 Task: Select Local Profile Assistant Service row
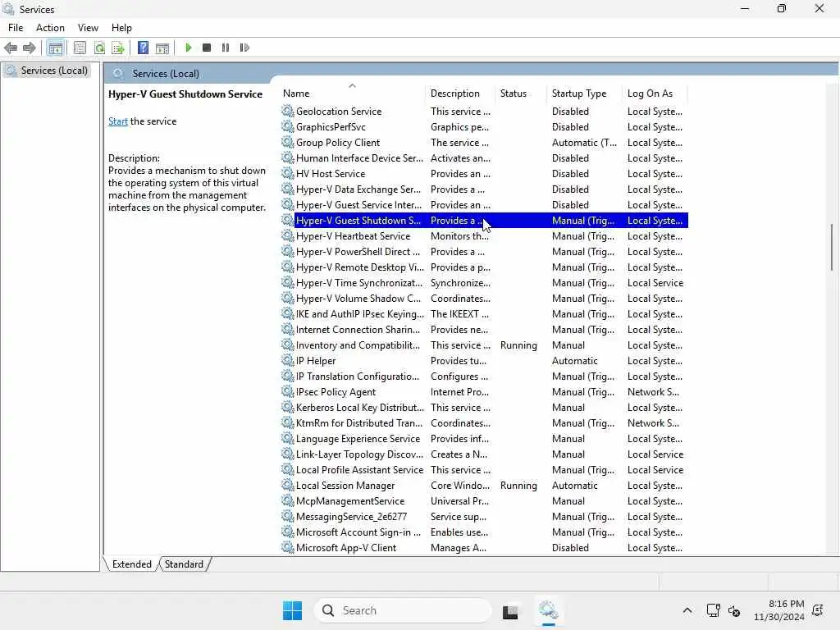coord(484,469)
